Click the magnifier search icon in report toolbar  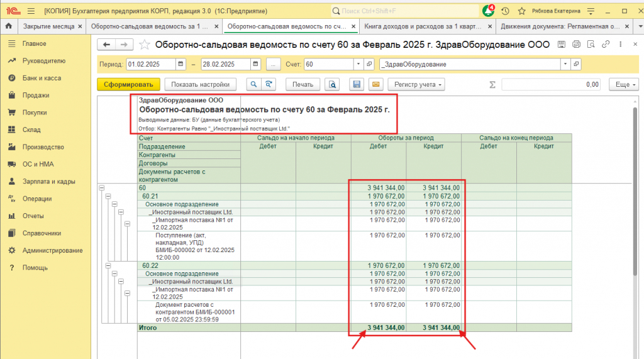253,84
